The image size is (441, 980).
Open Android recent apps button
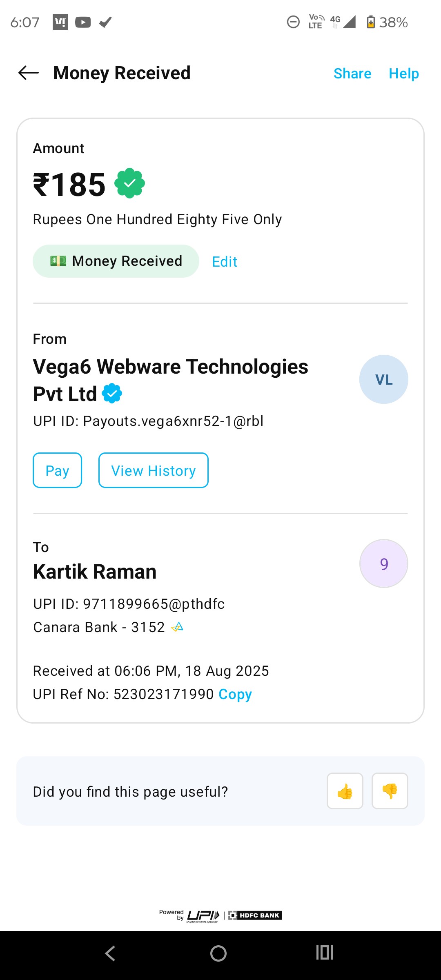point(325,953)
